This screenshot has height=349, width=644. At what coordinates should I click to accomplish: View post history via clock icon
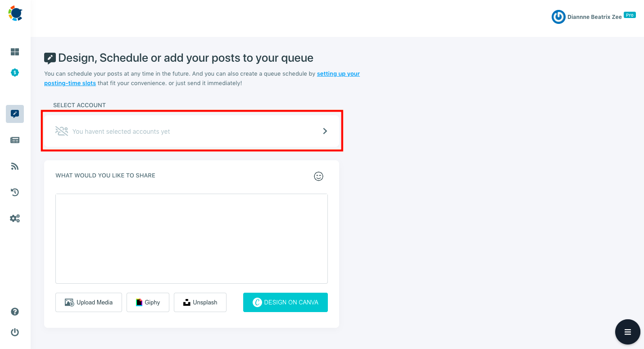[x=14, y=192]
